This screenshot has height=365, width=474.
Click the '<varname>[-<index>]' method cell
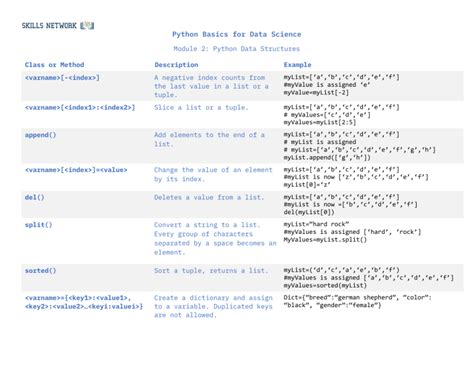(x=62, y=78)
